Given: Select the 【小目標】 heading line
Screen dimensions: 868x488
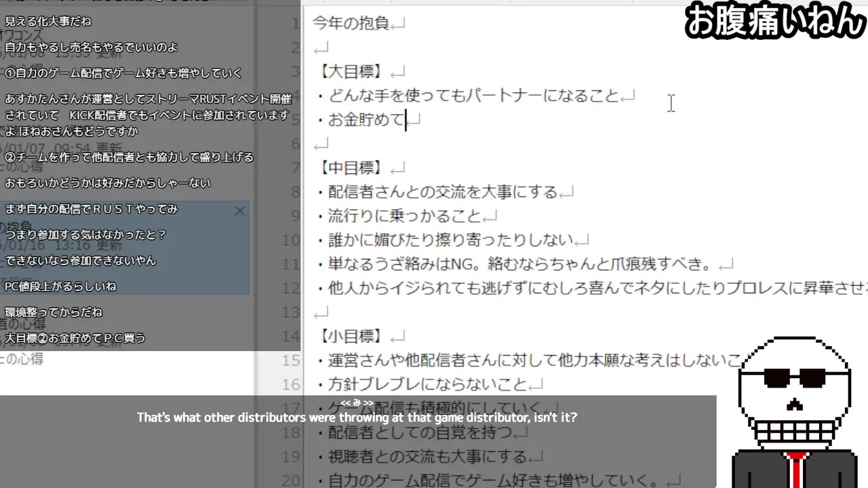Looking at the screenshot, I should click(x=350, y=336).
